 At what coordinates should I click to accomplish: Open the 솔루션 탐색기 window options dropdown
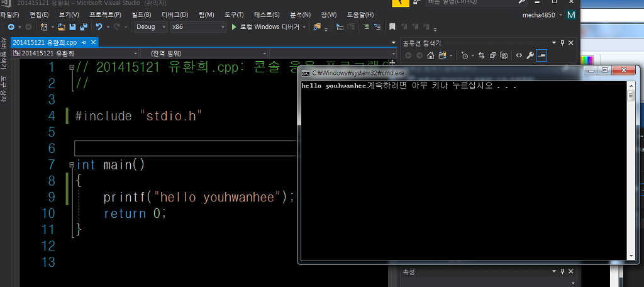554,42
